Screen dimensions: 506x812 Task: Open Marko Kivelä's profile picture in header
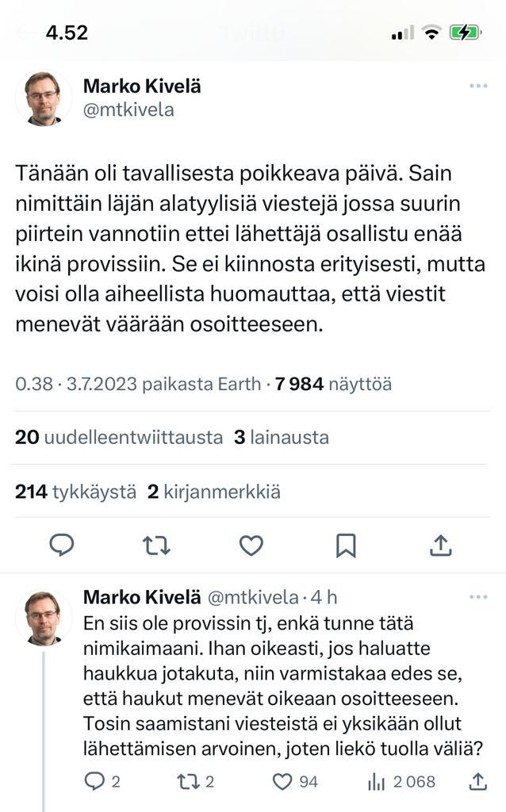click(44, 98)
